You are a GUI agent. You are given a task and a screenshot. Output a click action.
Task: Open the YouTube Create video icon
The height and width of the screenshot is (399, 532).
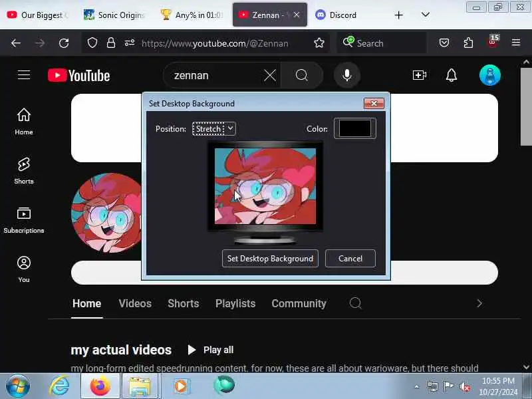(420, 75)
